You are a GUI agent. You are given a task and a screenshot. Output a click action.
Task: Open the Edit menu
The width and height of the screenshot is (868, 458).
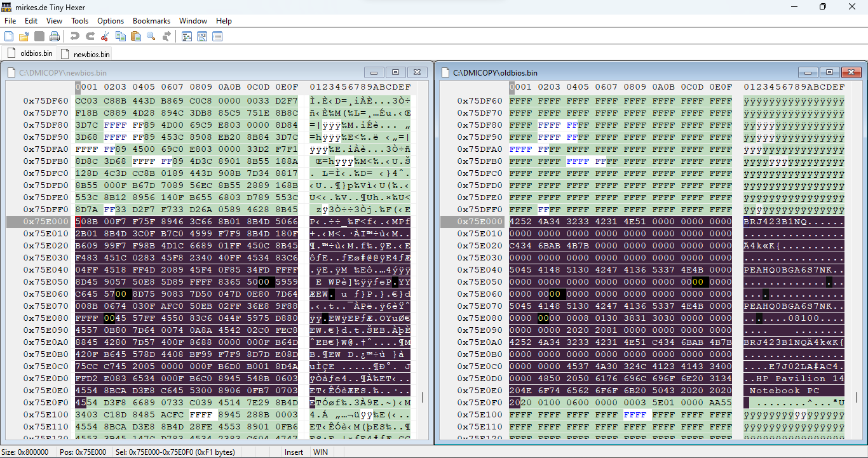pyautogui.click(x=31, y=21)
